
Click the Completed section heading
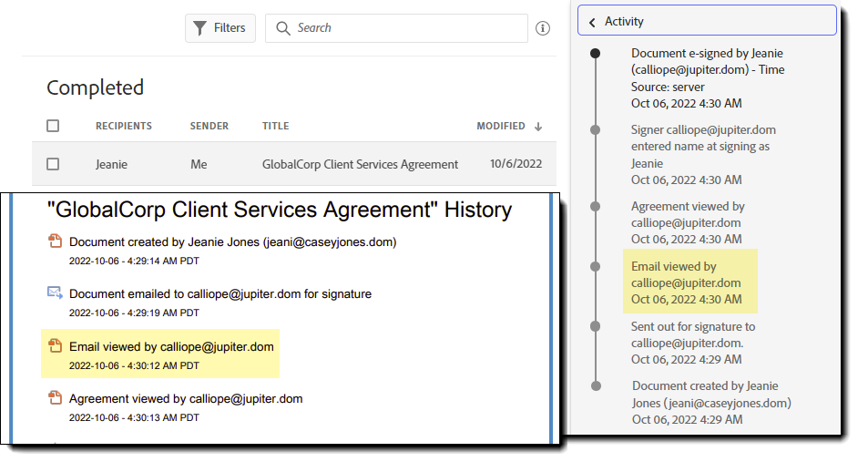pyautogui.click(x=96, y=87)
